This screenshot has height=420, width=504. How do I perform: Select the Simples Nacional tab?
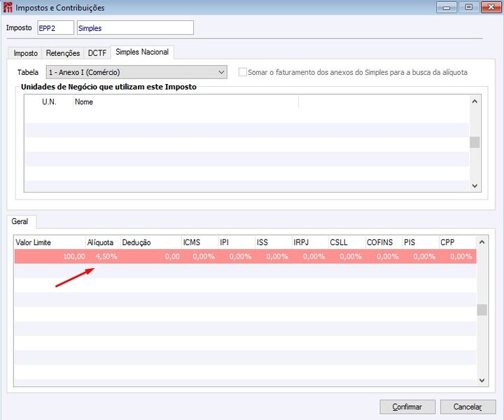[142, 52]
